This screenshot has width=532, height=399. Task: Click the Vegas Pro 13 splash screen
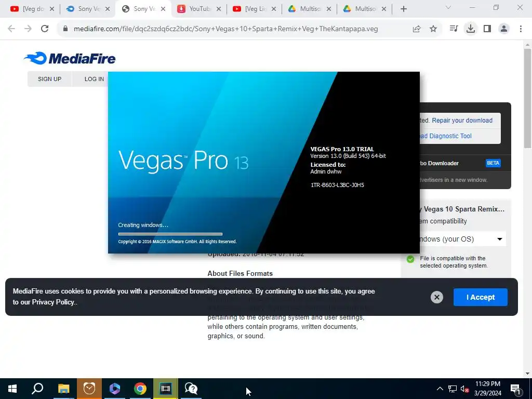[x=263, y=163]
